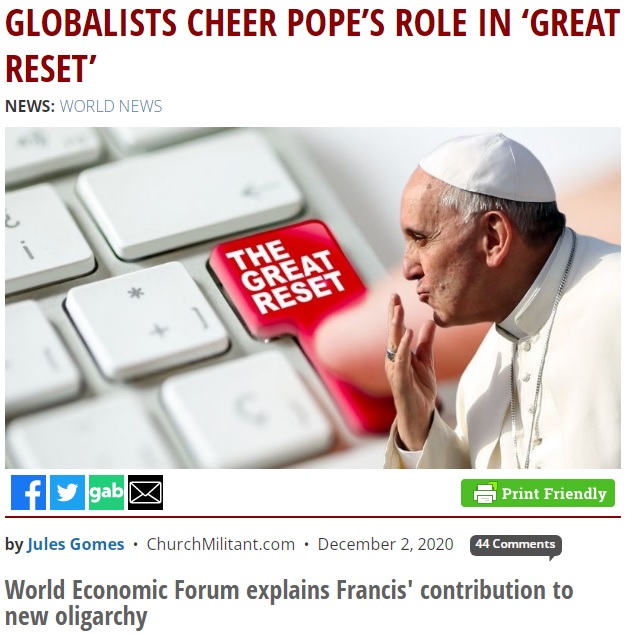
Task: Email the article using the envelope icon
Action: (146, 492)
